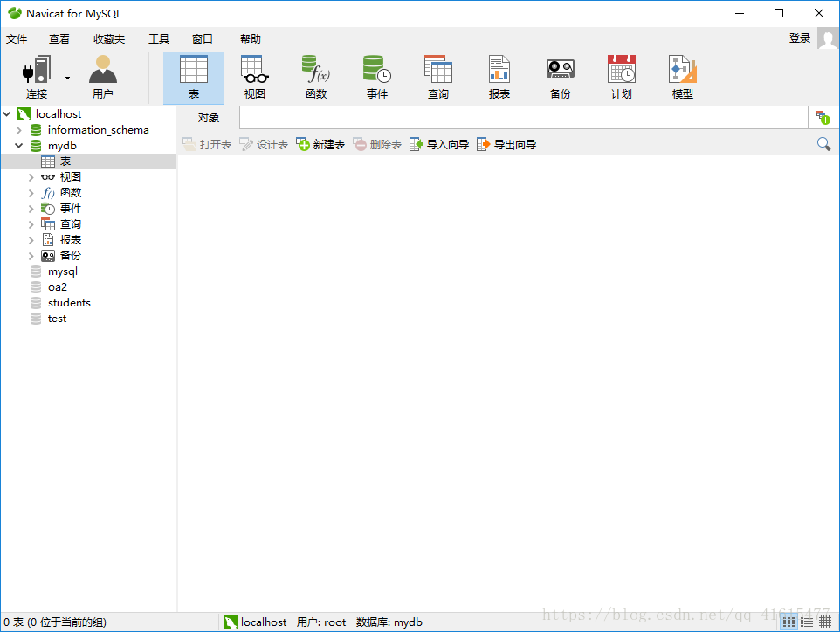Select the 报表 report toolbar button
Viewport: 840px width, 632px height.
[499, 78]
